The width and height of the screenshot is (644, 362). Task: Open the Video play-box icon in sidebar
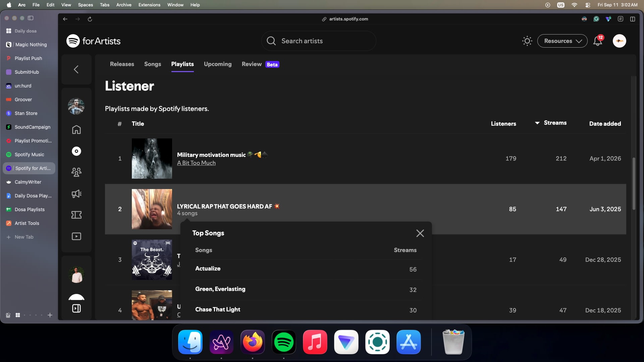pyautogui.click(x=76, y=236)
